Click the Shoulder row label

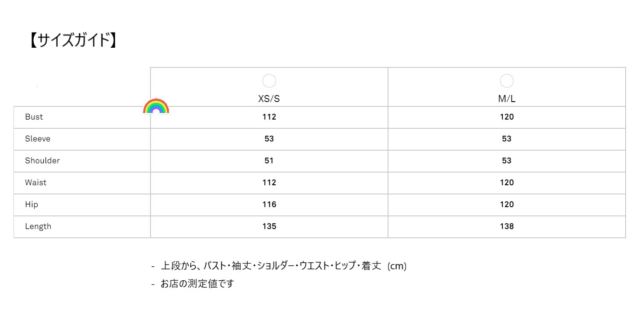[42, 161]
